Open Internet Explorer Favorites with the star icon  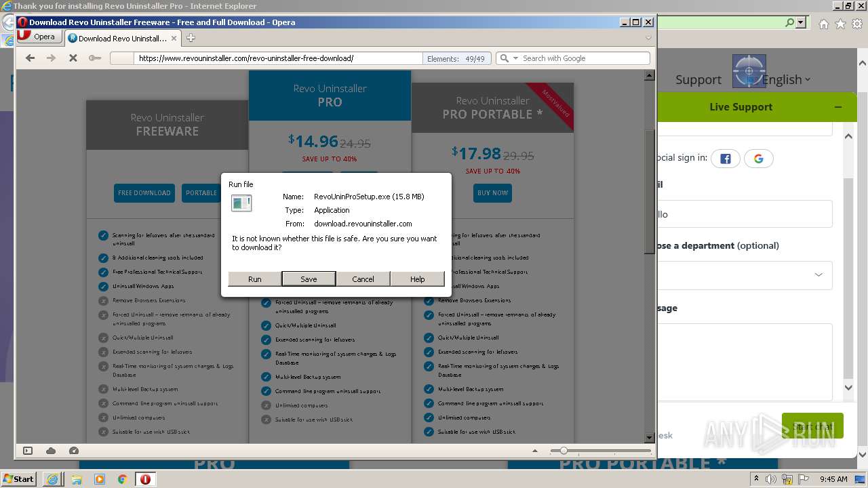point(840,24)
